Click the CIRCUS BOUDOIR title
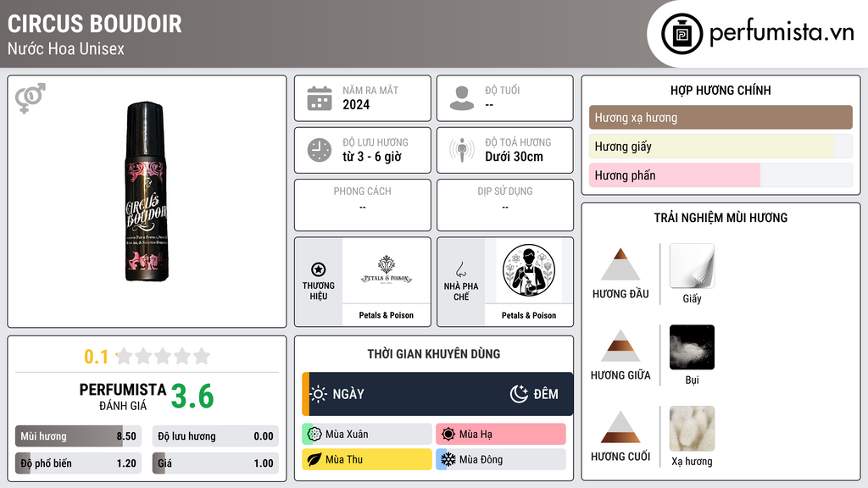Screen dimensions: 868x488 point(95,24)
